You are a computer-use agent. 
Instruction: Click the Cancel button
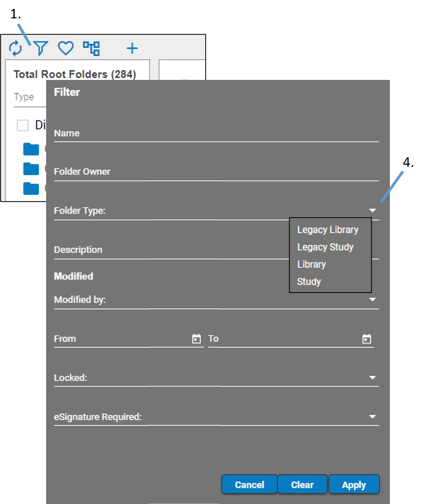tap(249, 485)
